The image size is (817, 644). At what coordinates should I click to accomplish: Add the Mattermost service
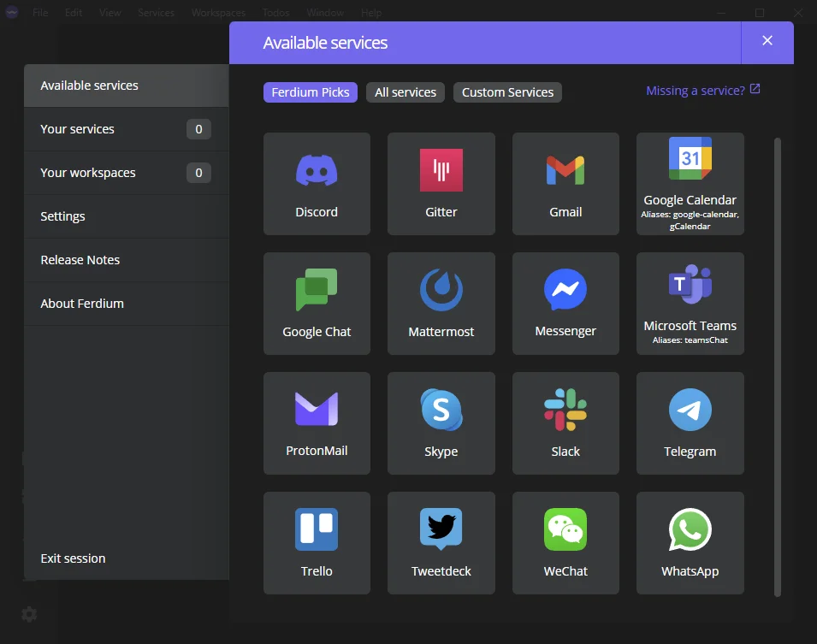441,304
